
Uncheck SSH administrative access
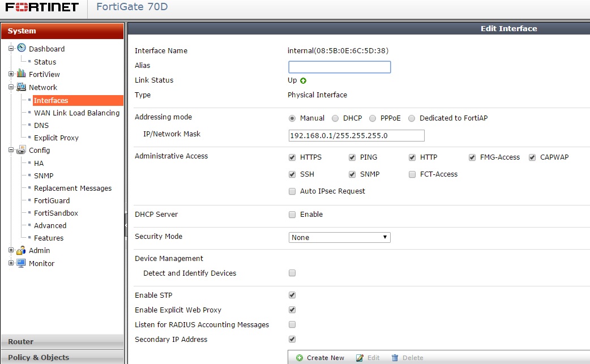tap(292, 174)
